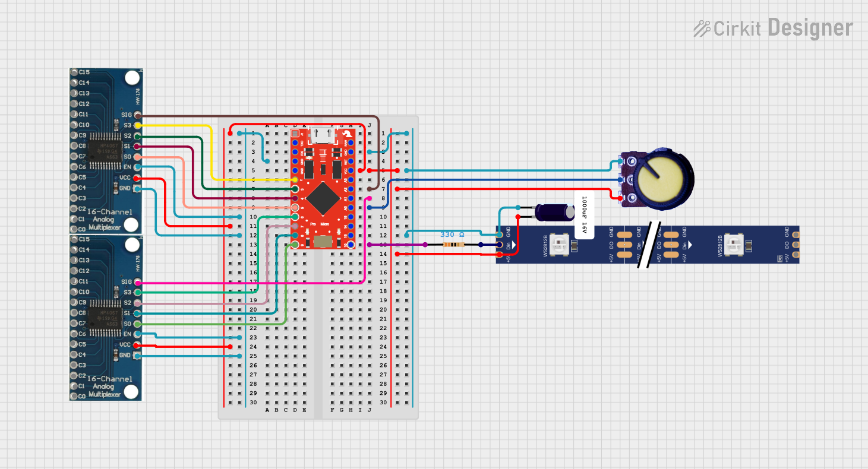Select the upper multiplexer SIG pin
Viewport: 868px width, 469px height.
coord(138,115)
